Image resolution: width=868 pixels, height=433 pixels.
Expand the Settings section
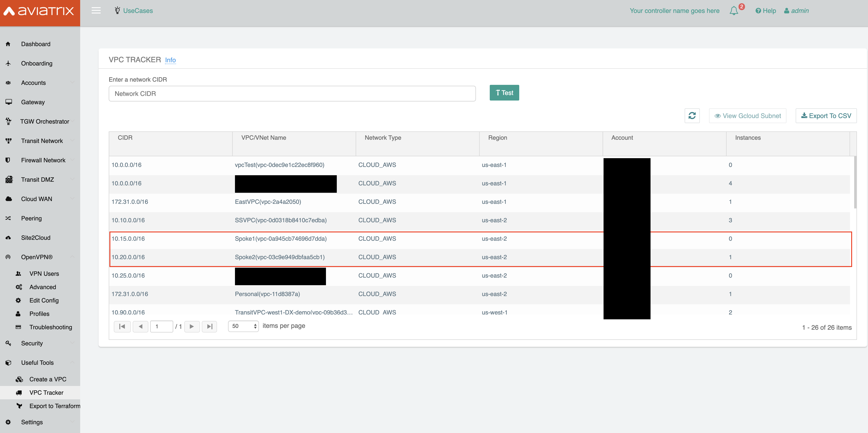(32, 422)
